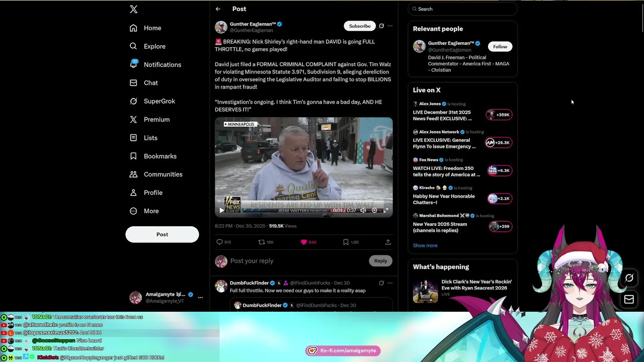644x362 pixels.
Task: Open Notifications in the sidebar
Action: point(155,65)
